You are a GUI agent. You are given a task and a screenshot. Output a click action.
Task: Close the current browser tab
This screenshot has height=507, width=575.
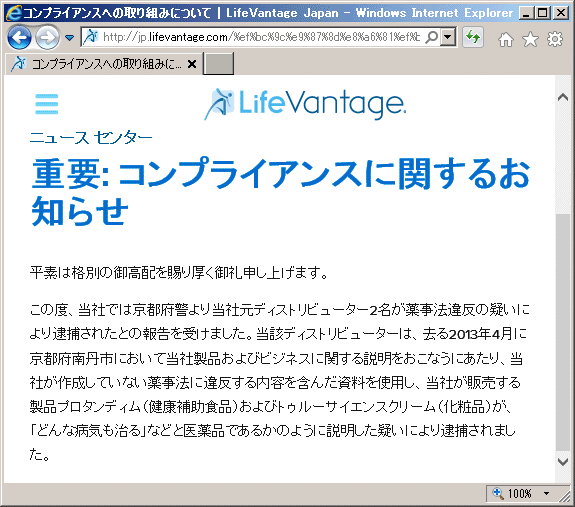[x=191, y=64]
